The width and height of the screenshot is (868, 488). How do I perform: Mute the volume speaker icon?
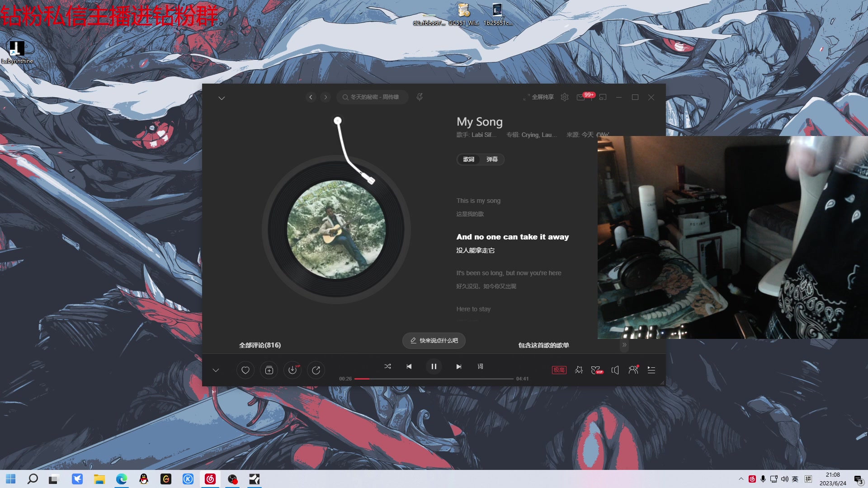coord(615,370)
